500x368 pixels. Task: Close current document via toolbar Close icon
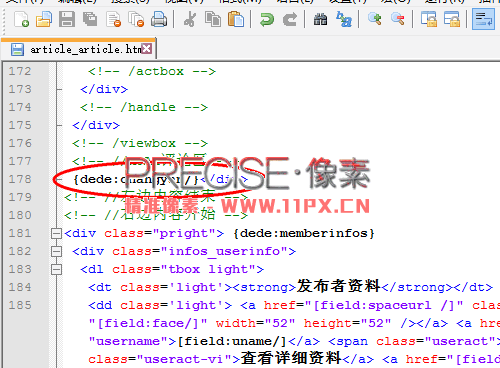113,19
